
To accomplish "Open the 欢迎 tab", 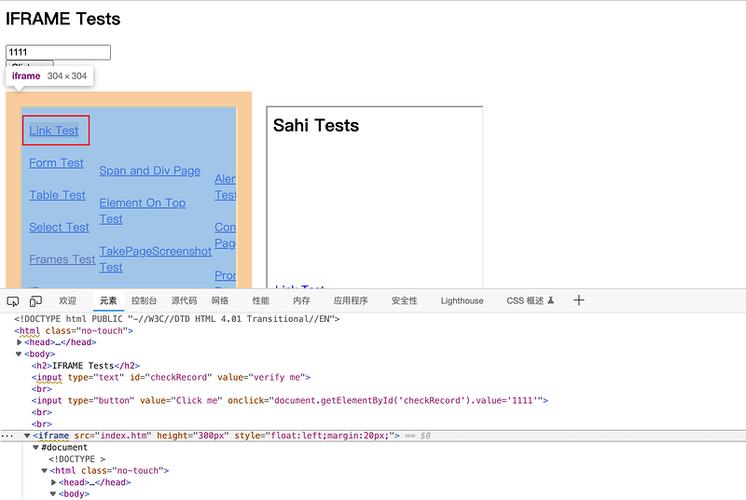I will [68, 301].
